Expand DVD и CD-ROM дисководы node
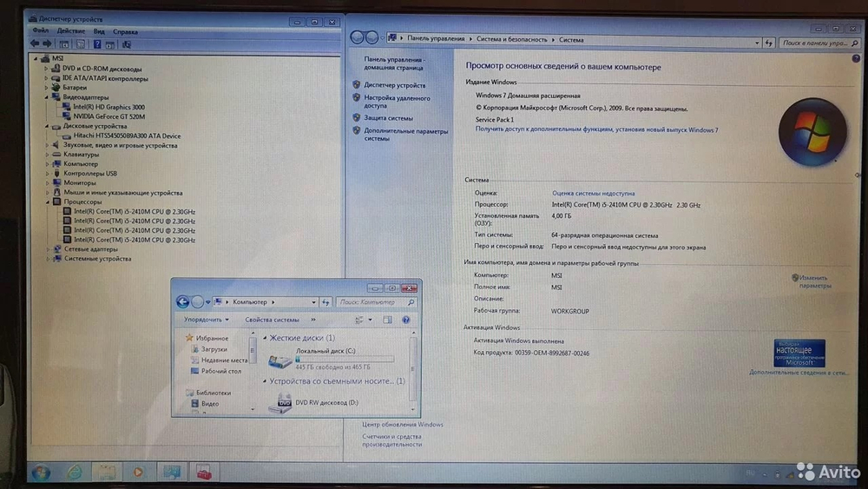 (x=47, y=69)
